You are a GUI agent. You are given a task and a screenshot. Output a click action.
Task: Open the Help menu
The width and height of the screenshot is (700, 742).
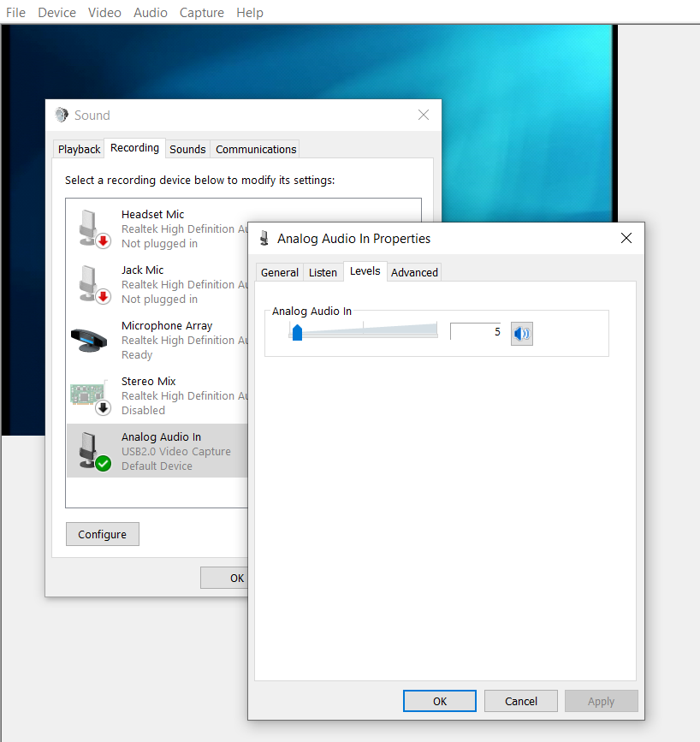(250, 13)
